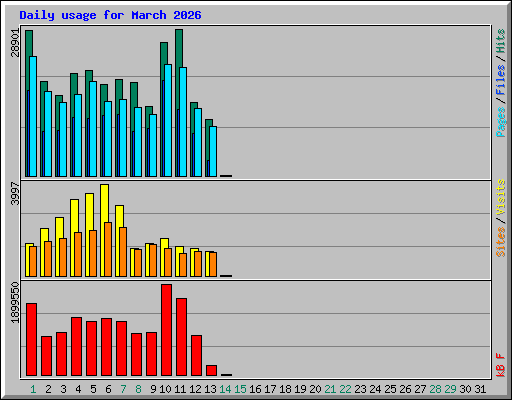The width and height of the screenshot is (512, 400).
Task: Click the orange sites bar for day 1
Action: tap(33, 261)
